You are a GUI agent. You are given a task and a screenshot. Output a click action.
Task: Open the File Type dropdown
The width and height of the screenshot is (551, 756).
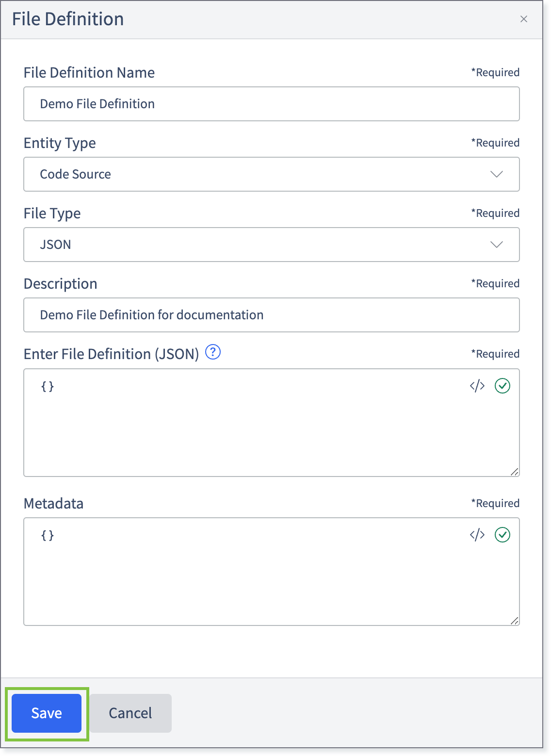click(x=272, y=245)
